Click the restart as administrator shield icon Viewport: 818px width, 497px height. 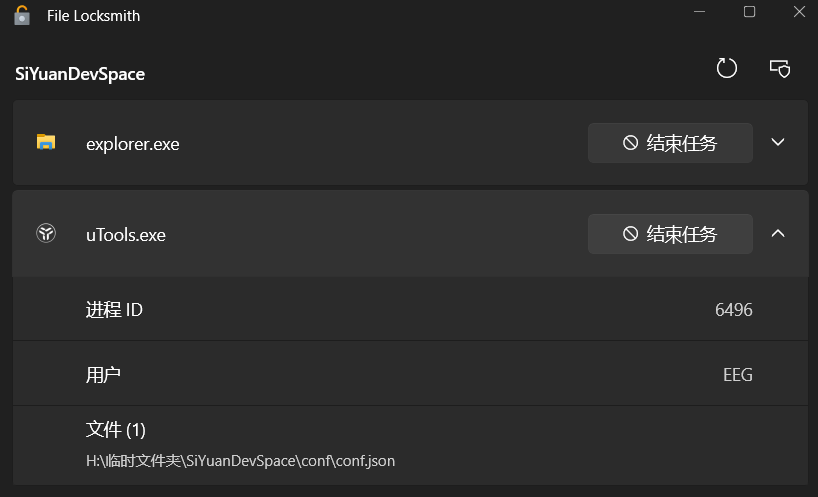coord(779,68)
